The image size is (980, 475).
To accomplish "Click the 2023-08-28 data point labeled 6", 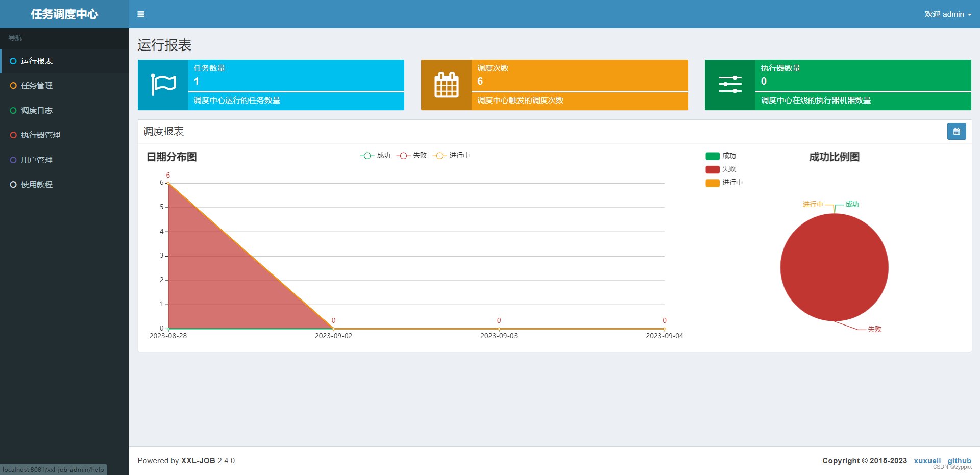I will pos(168,183).
